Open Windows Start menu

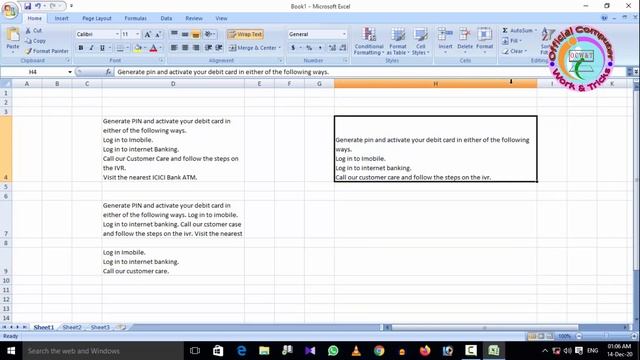coord(11,351)
